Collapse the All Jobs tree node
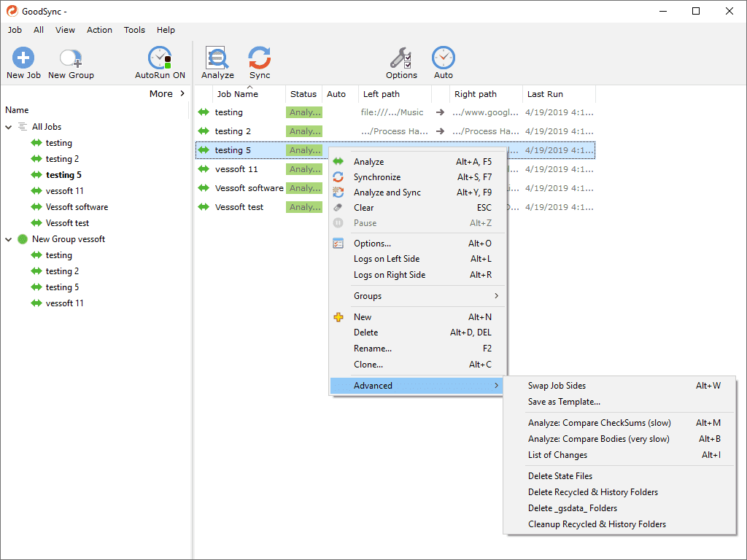The width and height of the screenshot is (747, 560). coord(9,127)
